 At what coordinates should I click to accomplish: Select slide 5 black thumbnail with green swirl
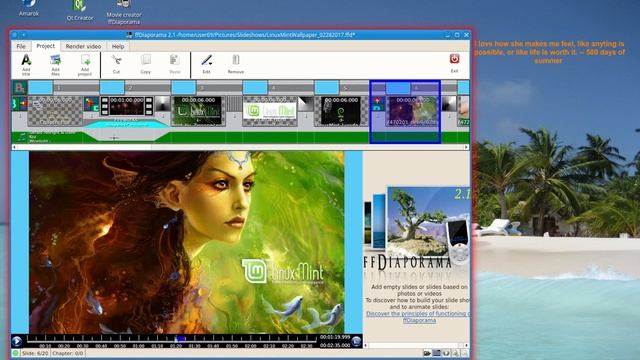coord(341,111)
